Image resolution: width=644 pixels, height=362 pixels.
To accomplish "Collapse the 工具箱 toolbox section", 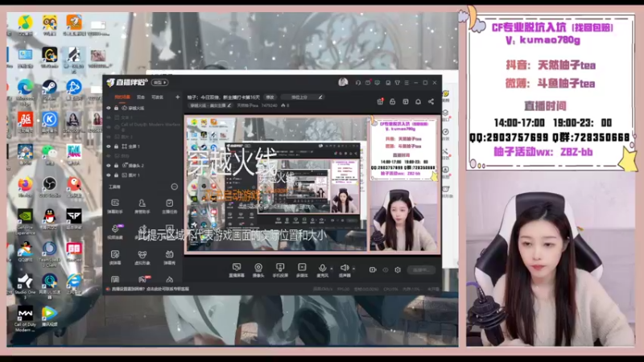I will [x=174, y=187].
